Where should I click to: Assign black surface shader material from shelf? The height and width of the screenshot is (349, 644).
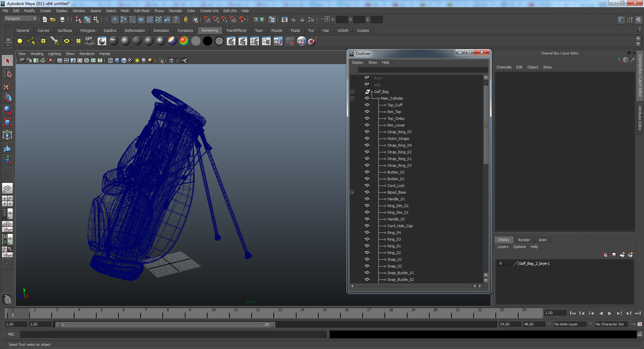(x=208, y=41)
